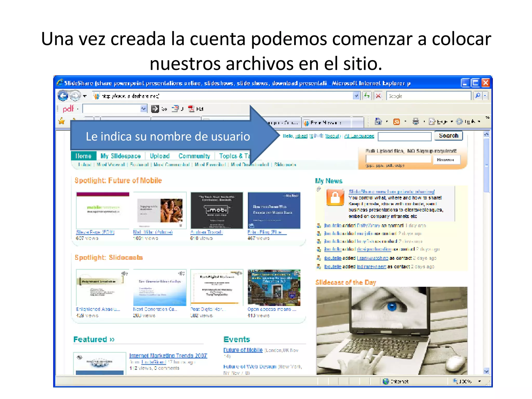Click the red Acrobat PDF icon
The height and width of the screenshot is (399, 532).
pyautogui.click(x=191, y=109)
